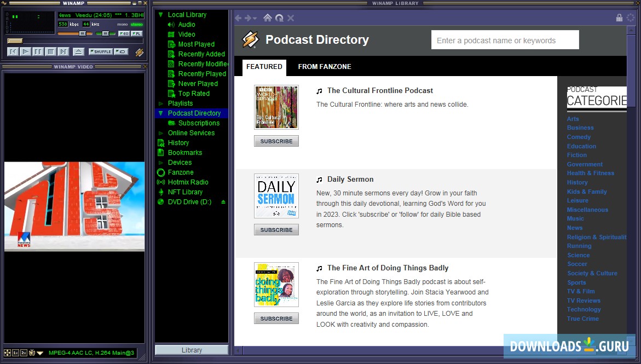Start playback with the Play button
The height and width of the screenshot is (364, 641).
click(25, 51)
